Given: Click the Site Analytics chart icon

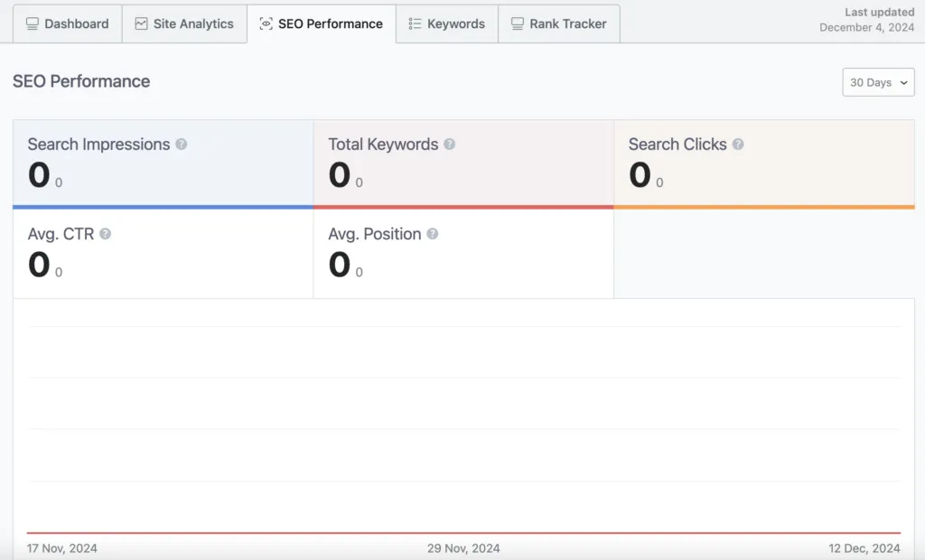Looking at the screenshot, I should point(141,24).
